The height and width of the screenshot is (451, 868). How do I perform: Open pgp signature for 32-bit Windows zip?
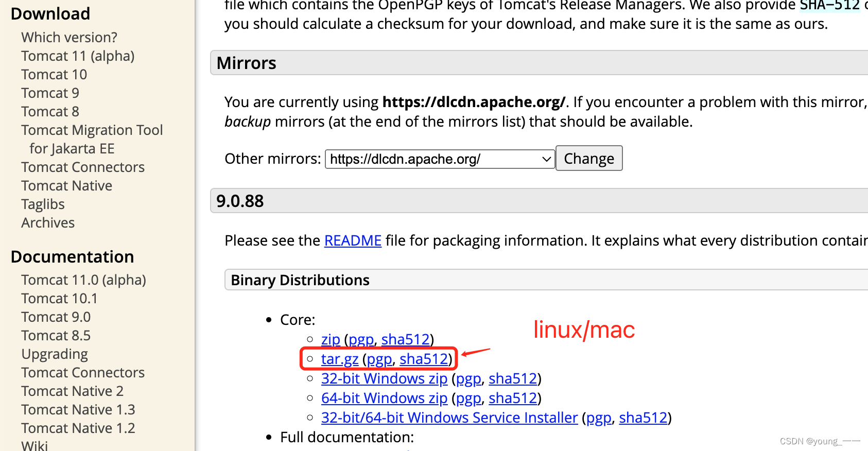469,379
